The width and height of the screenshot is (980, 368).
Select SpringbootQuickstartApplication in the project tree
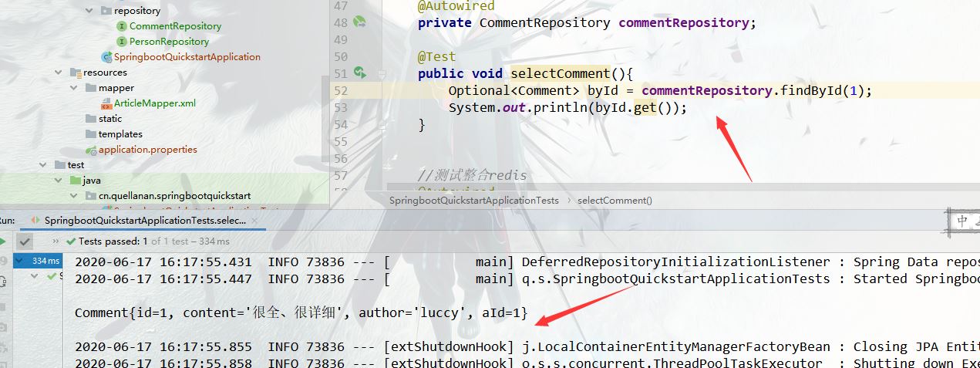click(x=187, y=57)
